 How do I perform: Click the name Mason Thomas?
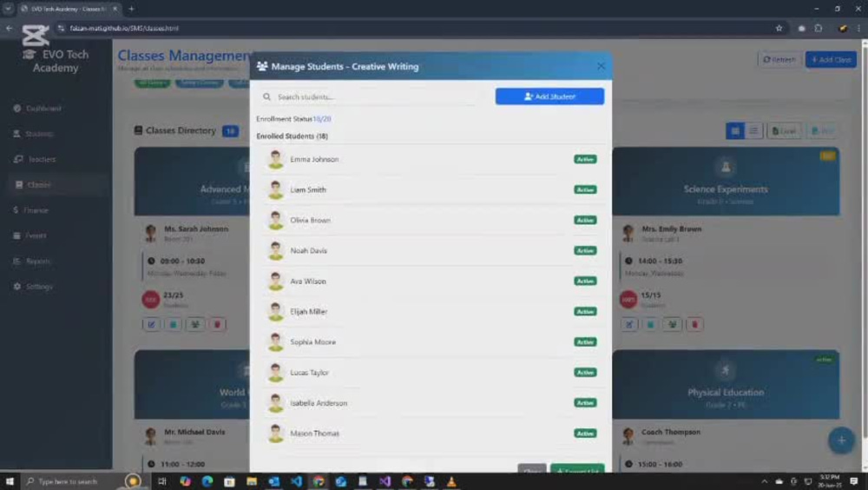314,434
